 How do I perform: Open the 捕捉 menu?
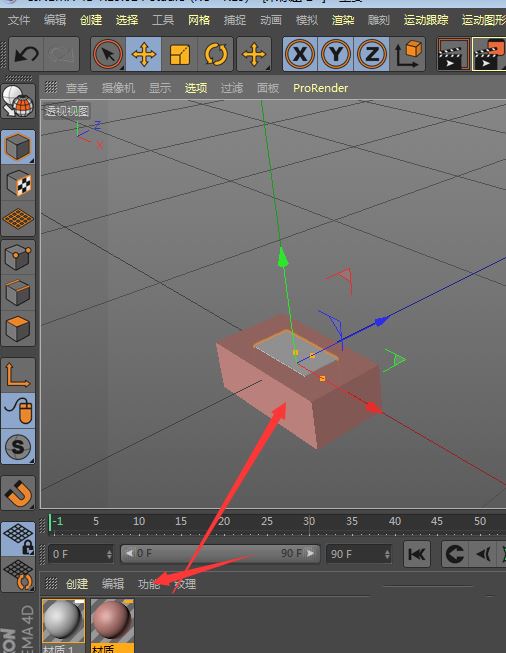click(x=234, y=20)
